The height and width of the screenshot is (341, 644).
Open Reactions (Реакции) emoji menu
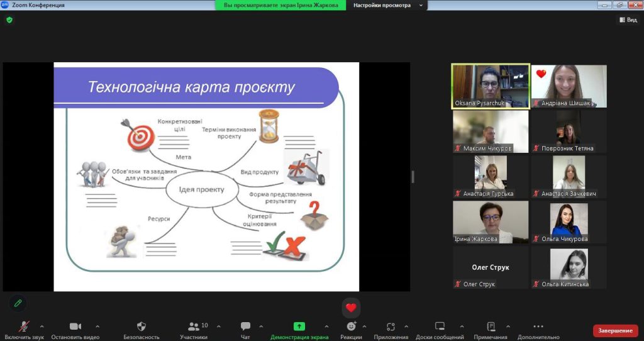[351, 327]
